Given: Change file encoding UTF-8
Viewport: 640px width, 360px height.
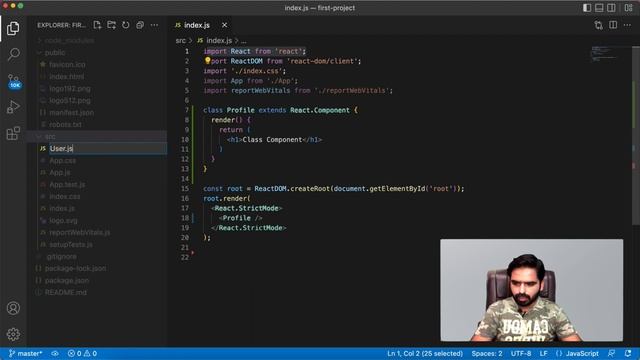Looking at the screenshot, I should [521, 353].
